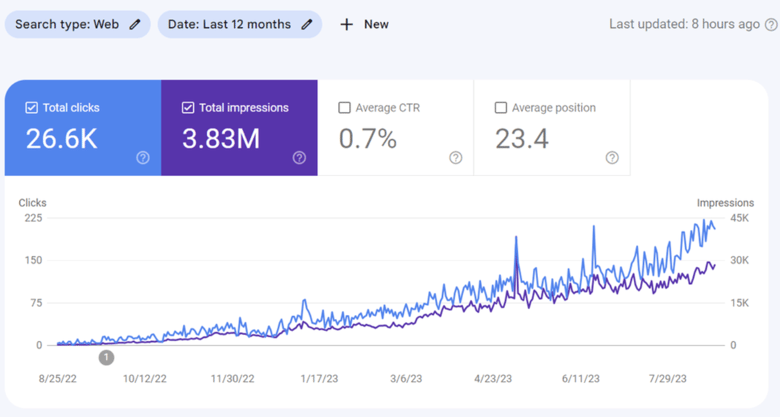Click the annotation marker 1 on timeline

coord(106,357)
